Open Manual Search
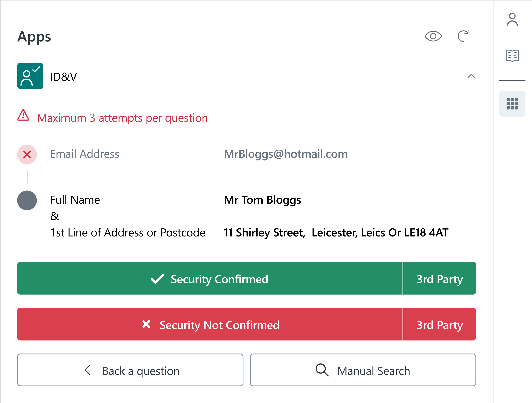 (x=363, y=370)
